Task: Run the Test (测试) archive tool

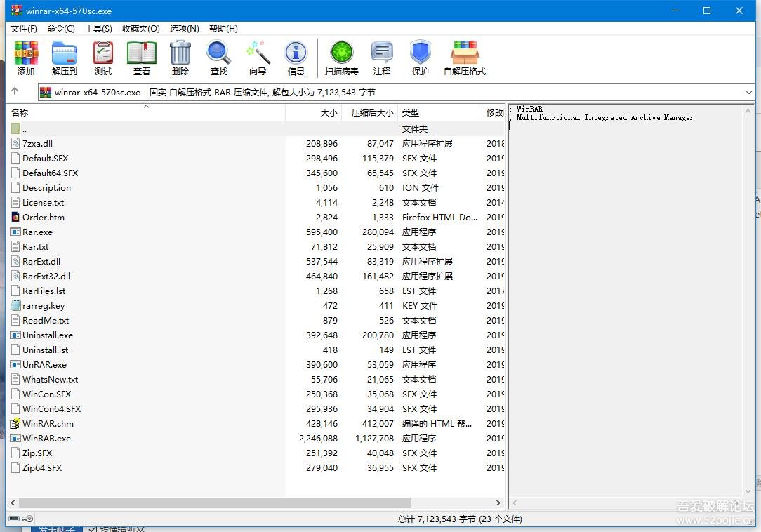Action: click(103, 53)
